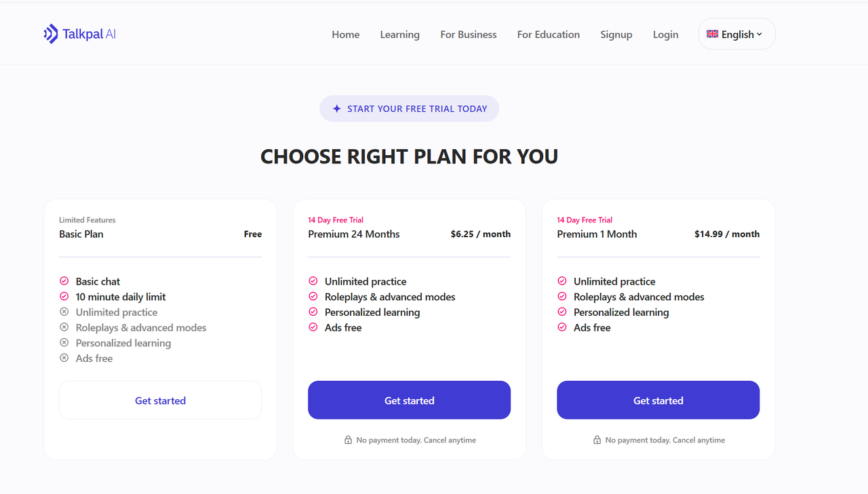This screenshot has height=494, width=868.
Task: Click the sparkle icon beside free trial text
Action: tap(336, 108)
